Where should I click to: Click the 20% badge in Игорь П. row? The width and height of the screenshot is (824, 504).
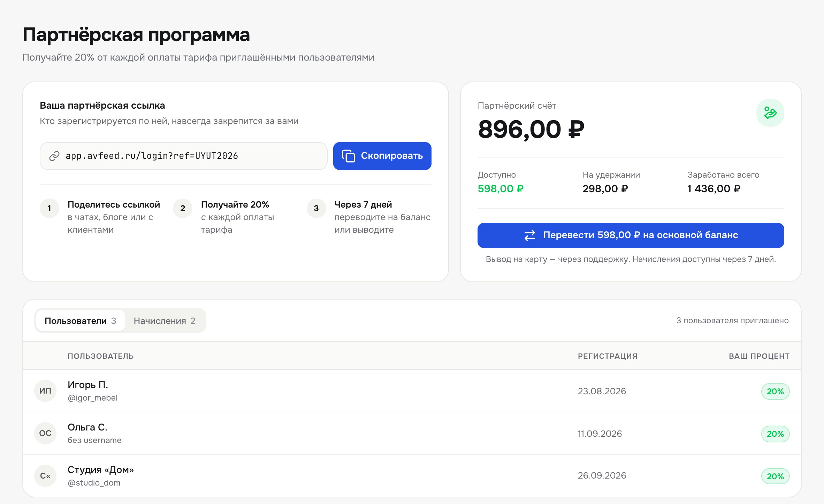click(775, 391)
